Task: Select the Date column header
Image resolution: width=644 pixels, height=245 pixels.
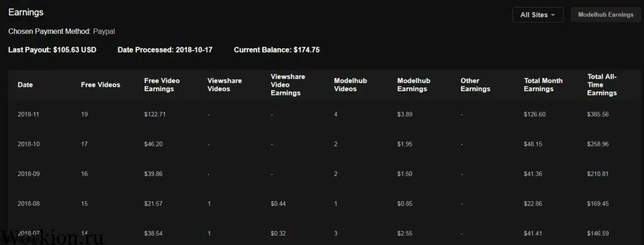Action: point(25,85)
